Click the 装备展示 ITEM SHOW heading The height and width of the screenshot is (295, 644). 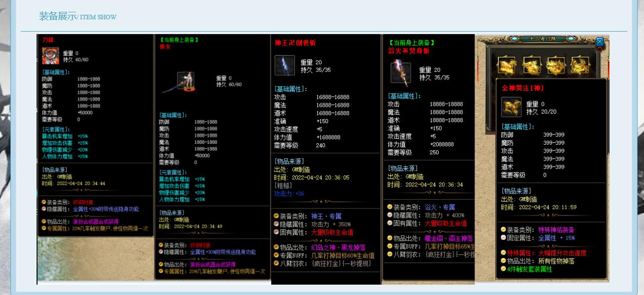[x=78, y=16]
